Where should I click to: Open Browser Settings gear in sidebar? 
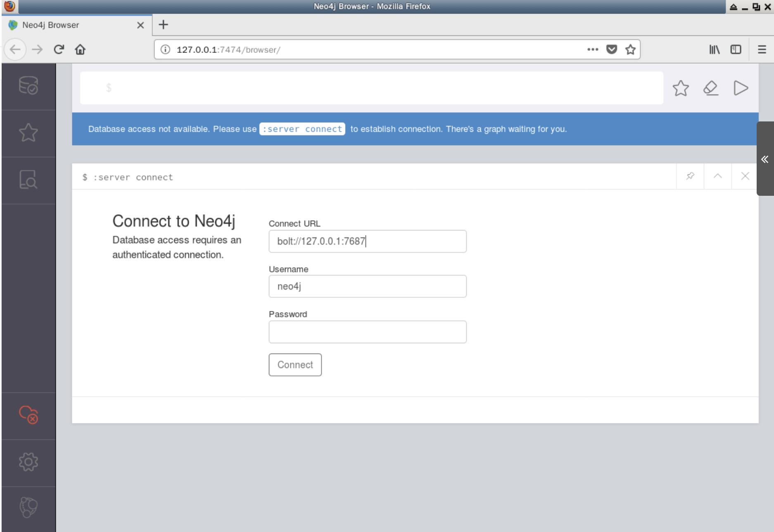[28, 462]
